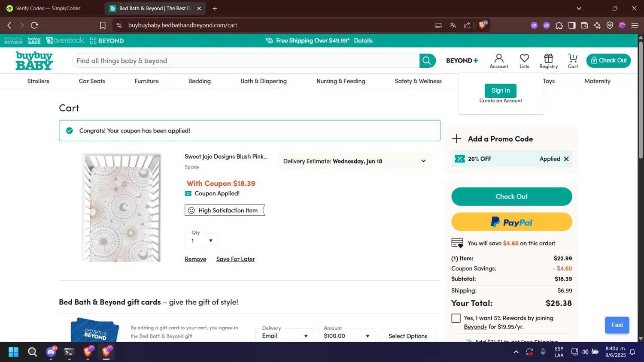
Task: Open the Cart icon in header
Action: pos(573,61)
